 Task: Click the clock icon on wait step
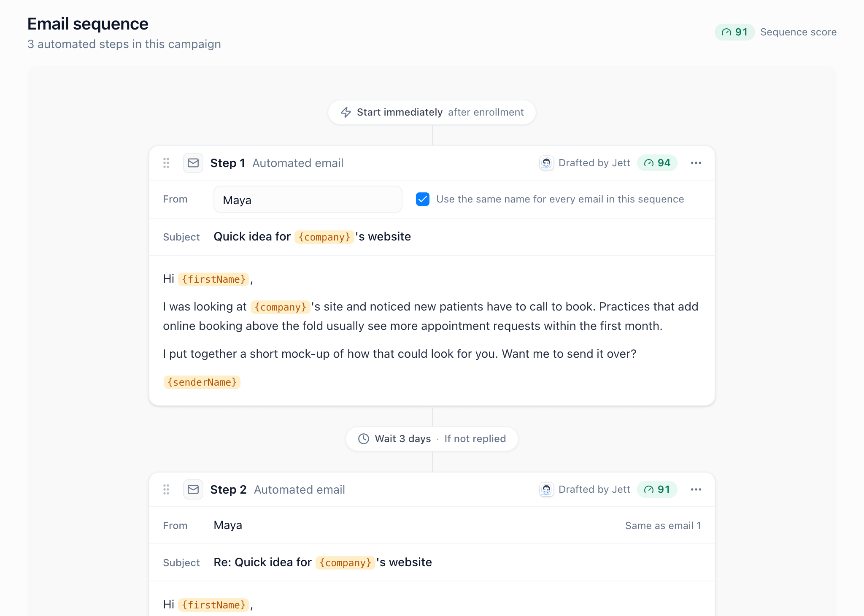click(x=364, y=439)
